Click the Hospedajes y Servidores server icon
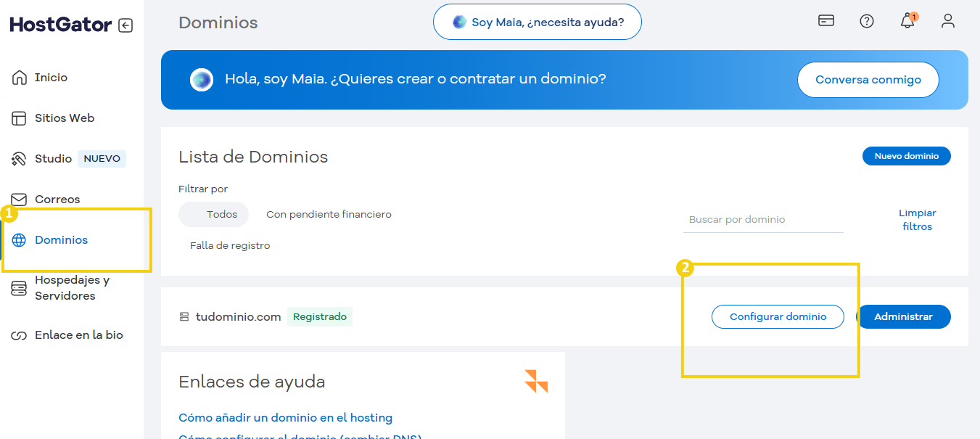 click(19, 289)
